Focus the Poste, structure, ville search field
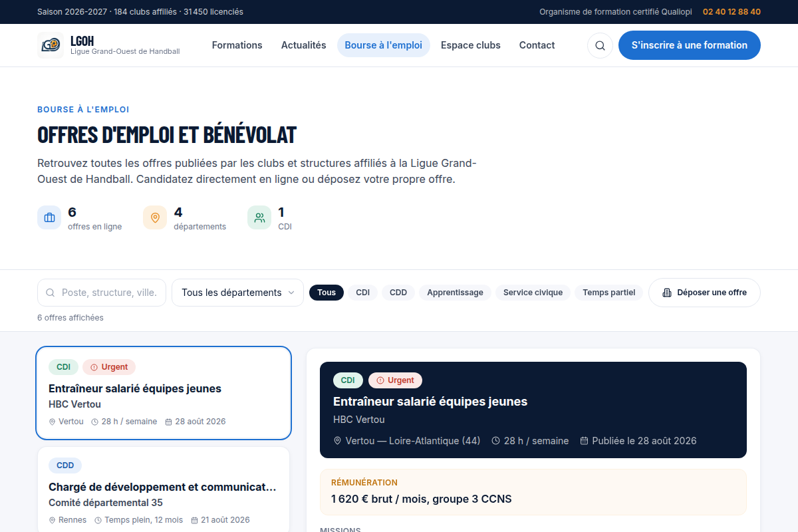Screen dimensions: 798x532 102,293
